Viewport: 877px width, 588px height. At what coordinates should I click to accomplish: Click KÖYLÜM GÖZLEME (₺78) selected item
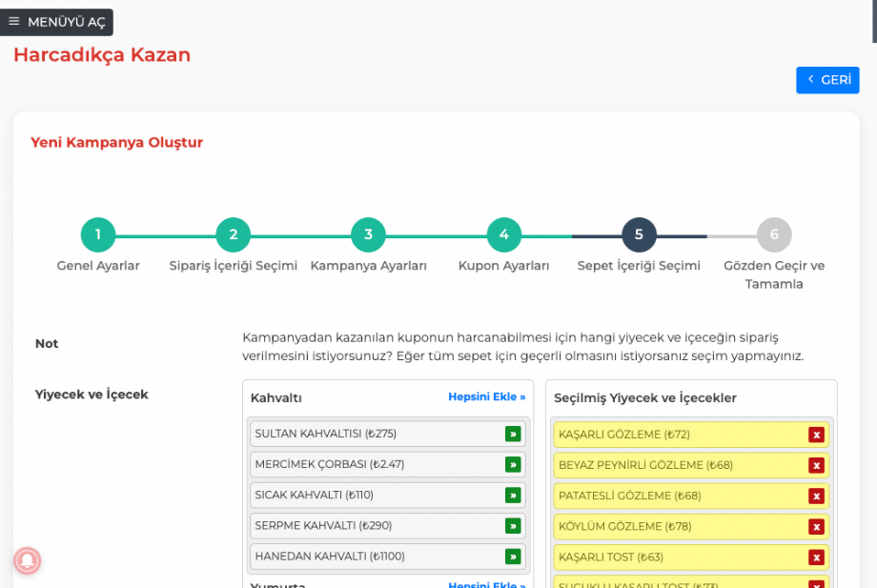click(691, 527)
